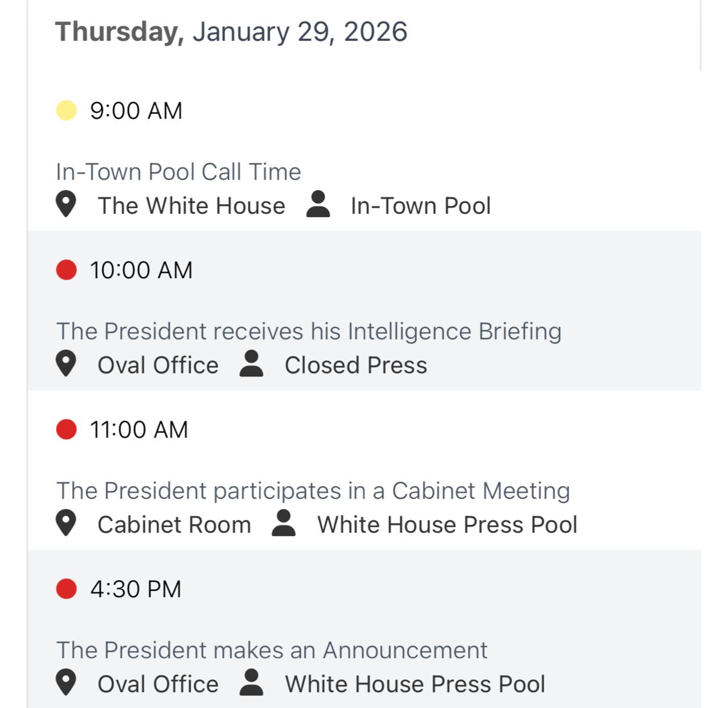Screen dimensions: 728x708
Task: Click location pin for Intelligence Briefing Oval Office
Action: (x=66, y=364)
